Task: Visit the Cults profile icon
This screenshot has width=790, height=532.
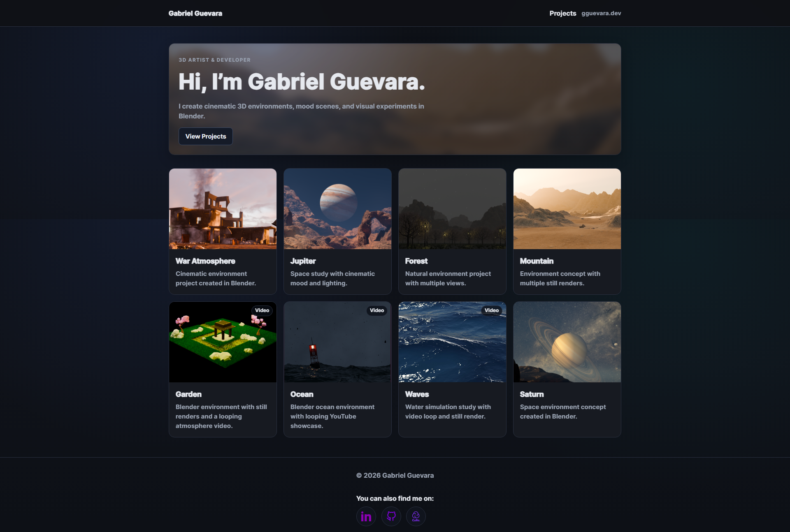Action: tap(416, 516)
